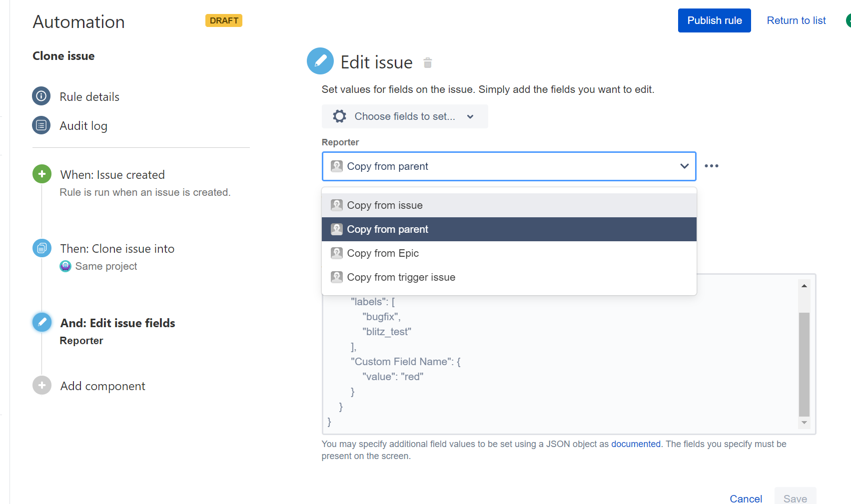Choose Copy from trigger issue option

pos(509,277)
